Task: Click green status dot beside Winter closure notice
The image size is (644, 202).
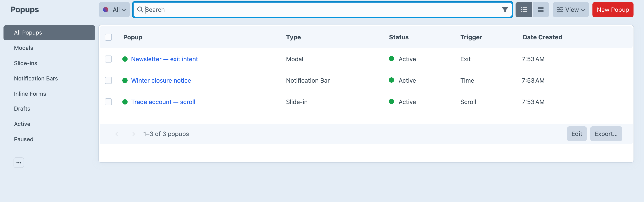Action: [x=125, y=81]
